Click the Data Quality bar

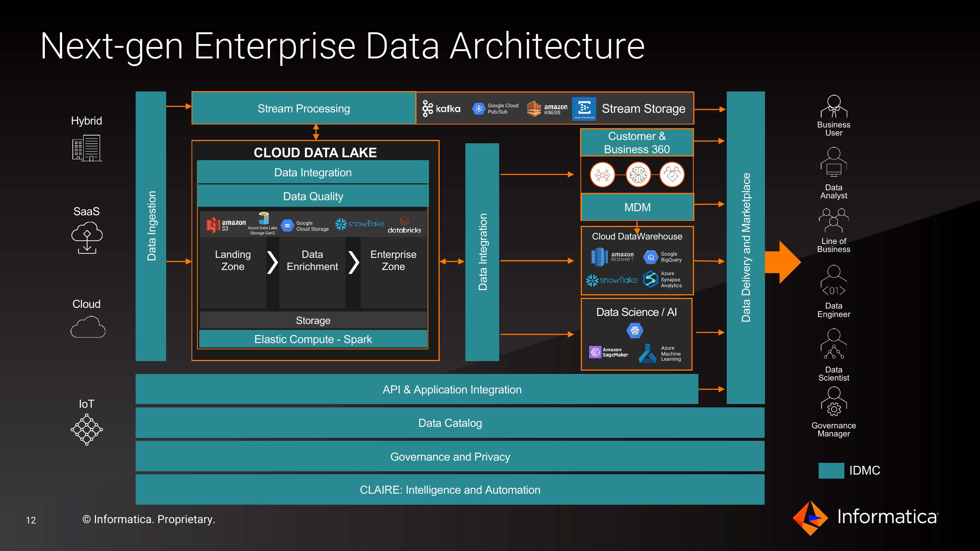click(313, 196)
